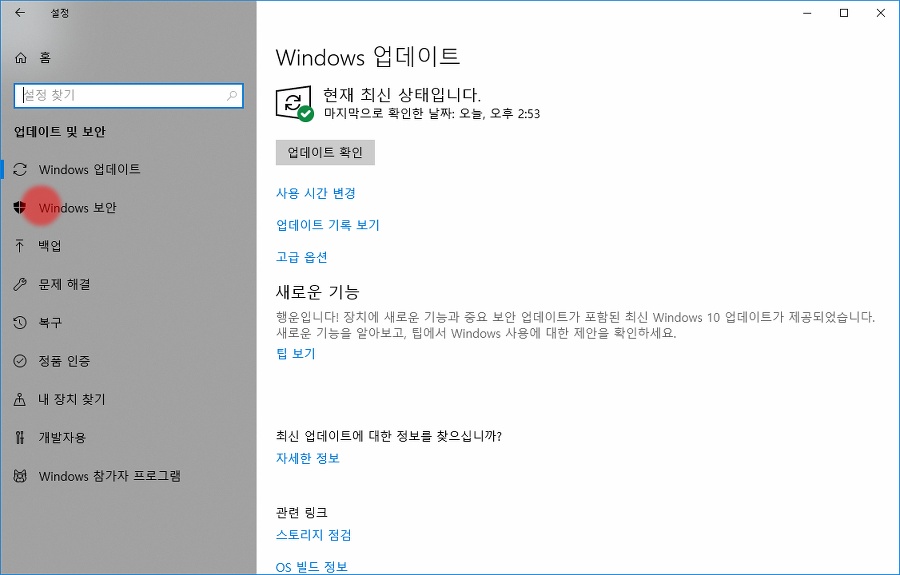The height and width of the screenshot is (575, 900).
Task: Open 자세한 정보 link
Action: 308,459
